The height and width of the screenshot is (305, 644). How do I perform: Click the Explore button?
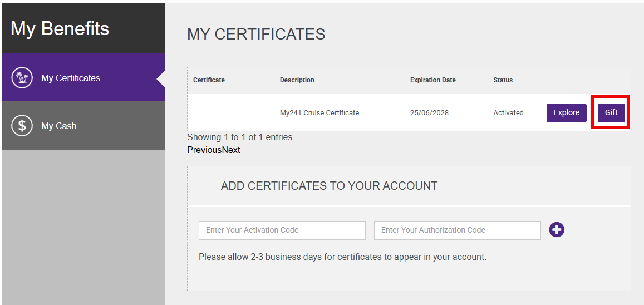(x=566, y=112)
